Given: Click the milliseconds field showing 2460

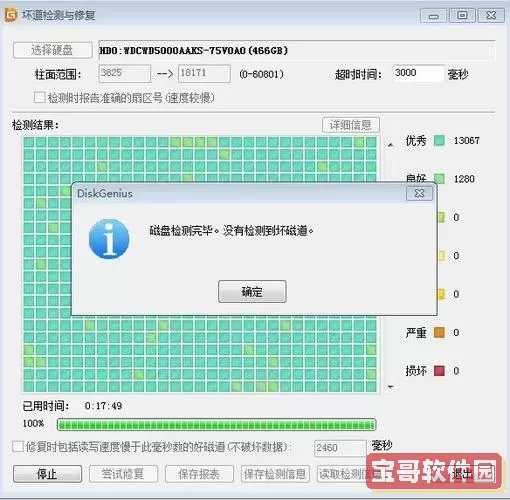Looking at the screenshot, I should (340, 448).
